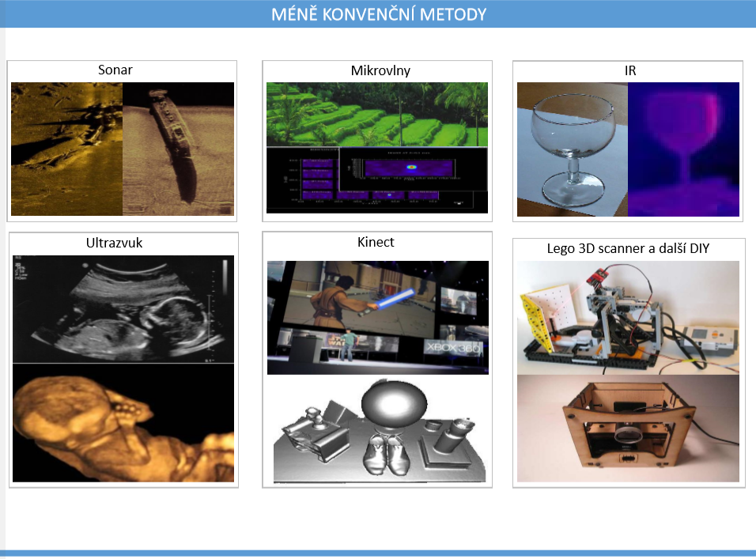Select the IR heading label

point(629,71)
